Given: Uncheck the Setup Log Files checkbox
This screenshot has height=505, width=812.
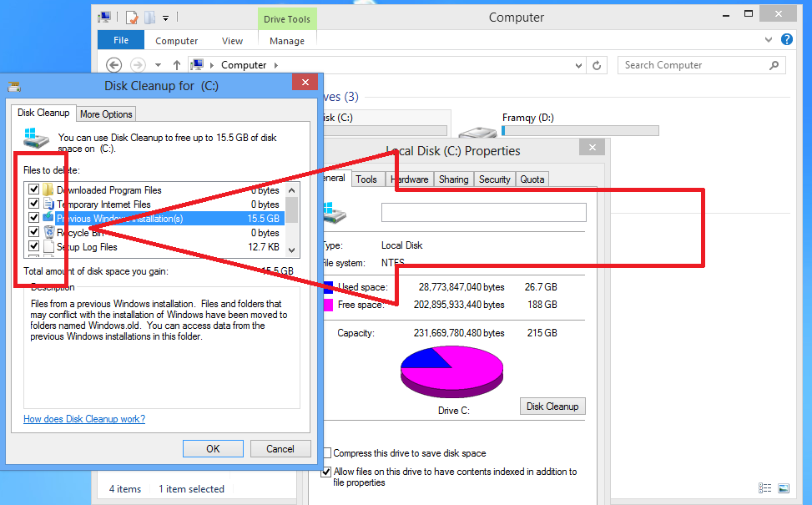Looking at the screenshot, I should [x=33, y=245].
